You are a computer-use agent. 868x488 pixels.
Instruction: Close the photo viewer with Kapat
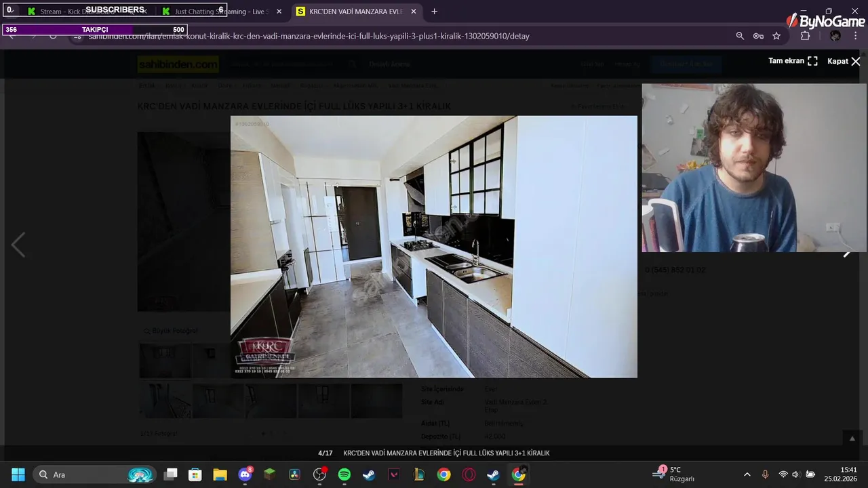coord(844,61)
